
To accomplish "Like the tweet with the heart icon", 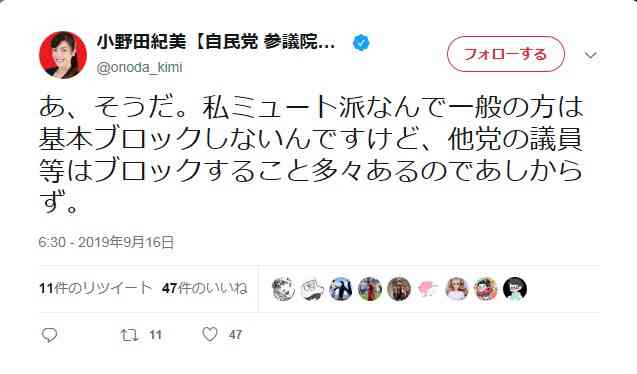I will click(x=210, y=334).
